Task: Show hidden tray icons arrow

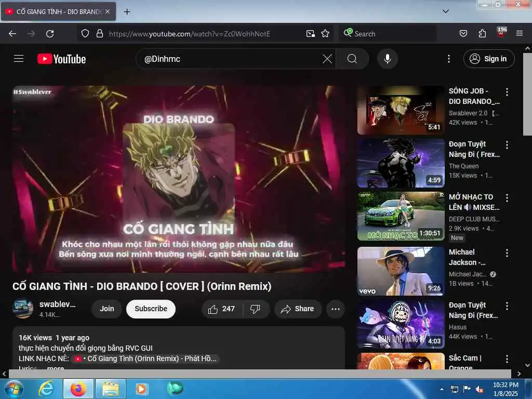Action: (x=442, y=389)
